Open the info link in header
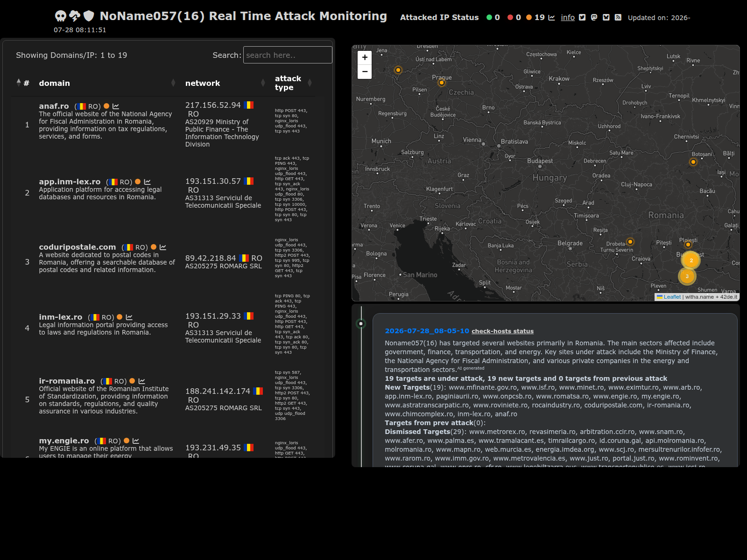The height and width of the screenshot is (560, 747). point(568,17)
